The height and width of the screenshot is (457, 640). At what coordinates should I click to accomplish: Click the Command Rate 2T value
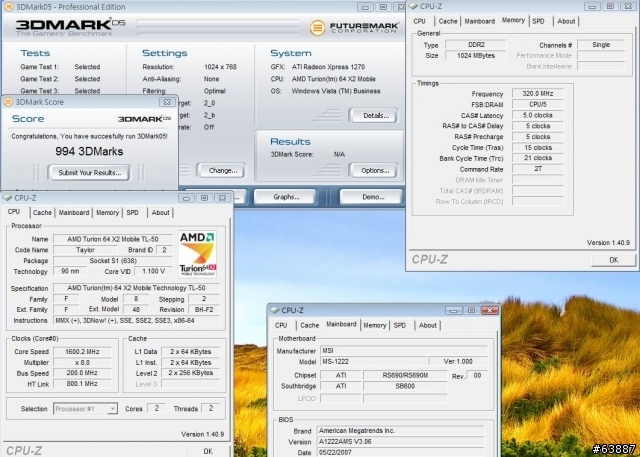point(538,169)
